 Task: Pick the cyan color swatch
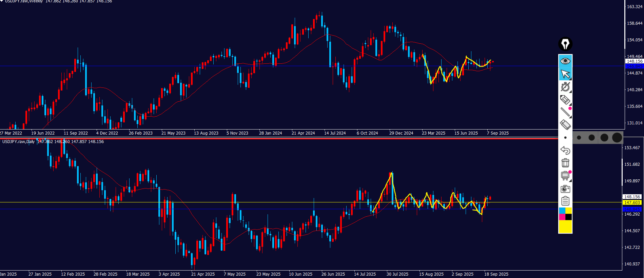tap(562, 211)
